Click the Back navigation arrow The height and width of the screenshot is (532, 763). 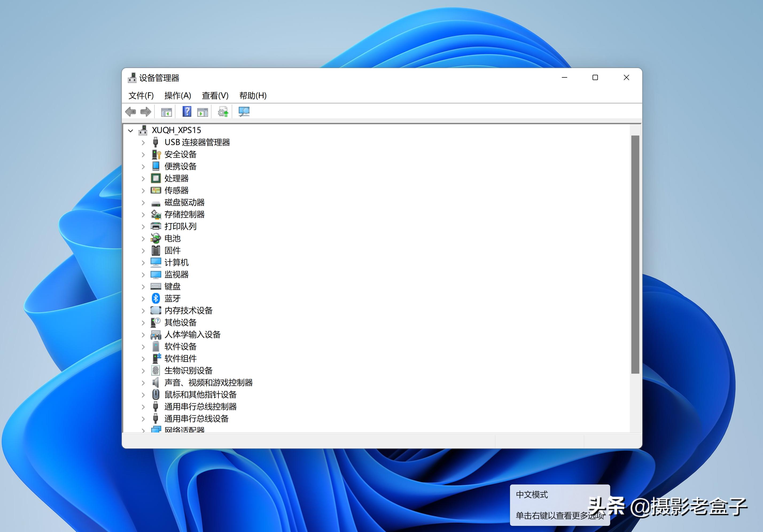(131, 112)
